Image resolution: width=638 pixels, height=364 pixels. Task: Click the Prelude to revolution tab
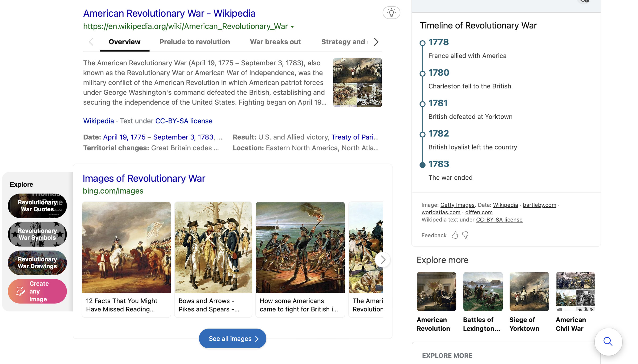click(x=195, y=42)
